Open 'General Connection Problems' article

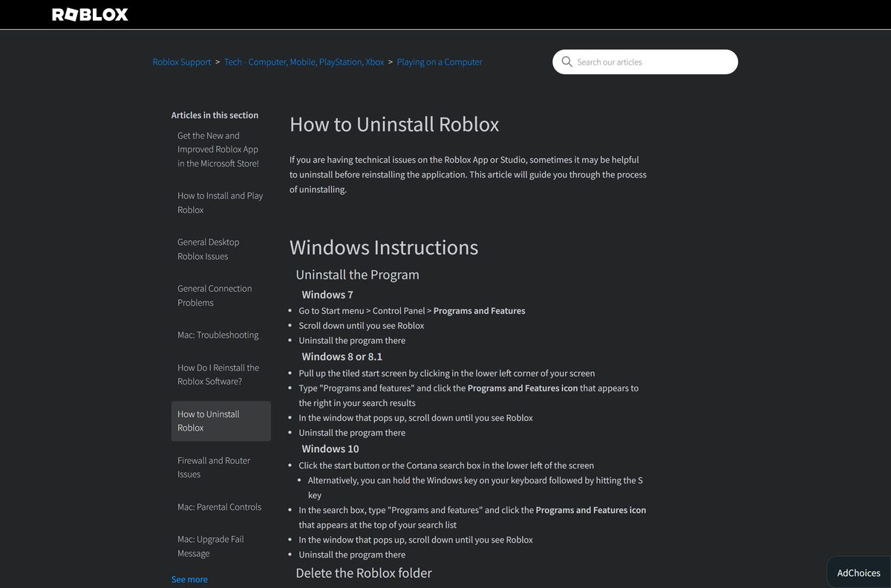coord(215,295)
